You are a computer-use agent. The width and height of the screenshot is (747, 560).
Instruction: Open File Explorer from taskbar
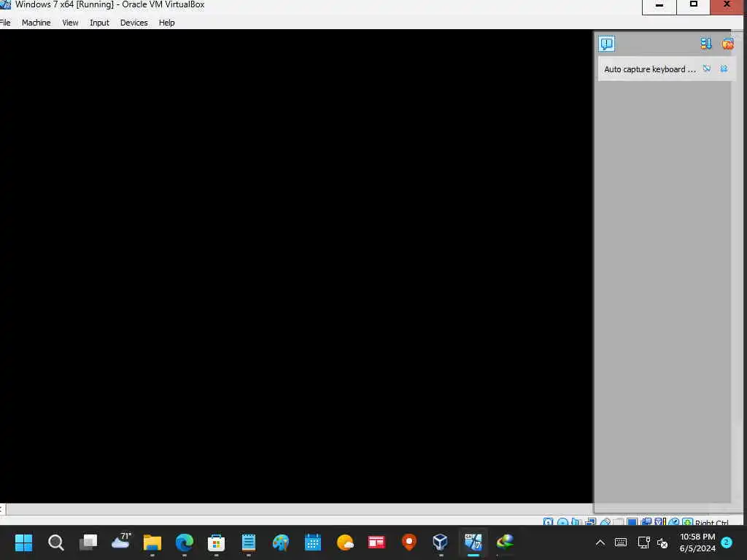pos(152,542)
